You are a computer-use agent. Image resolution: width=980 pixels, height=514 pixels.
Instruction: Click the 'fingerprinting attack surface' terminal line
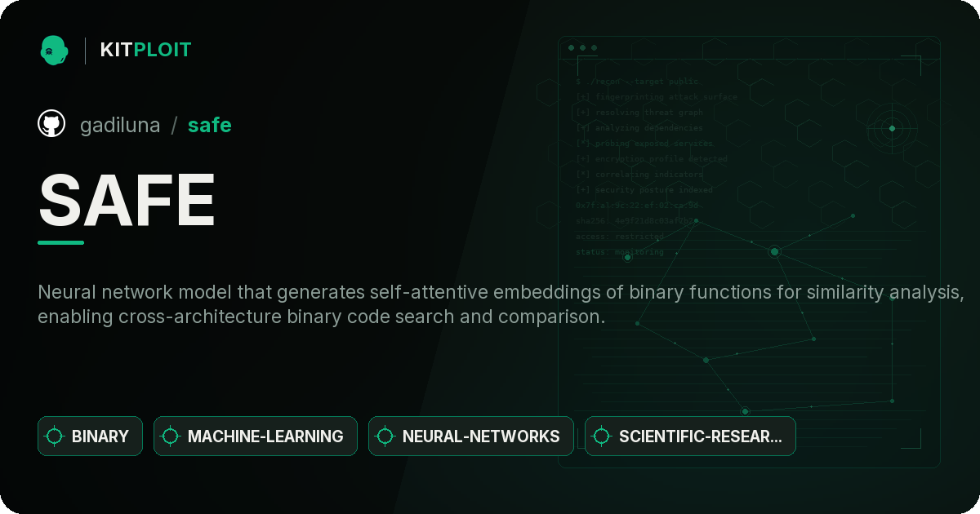pyautogui.click(x=656, y=97)
